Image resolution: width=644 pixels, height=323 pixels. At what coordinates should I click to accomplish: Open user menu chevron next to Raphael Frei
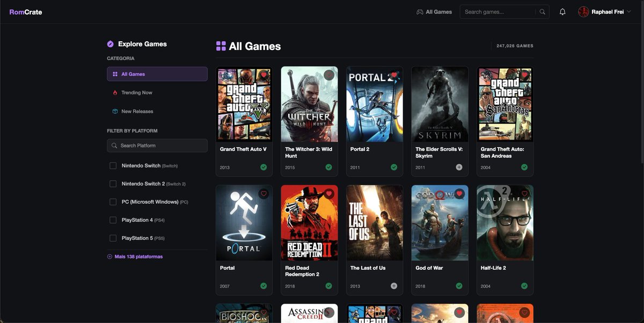tap(628, 12)
